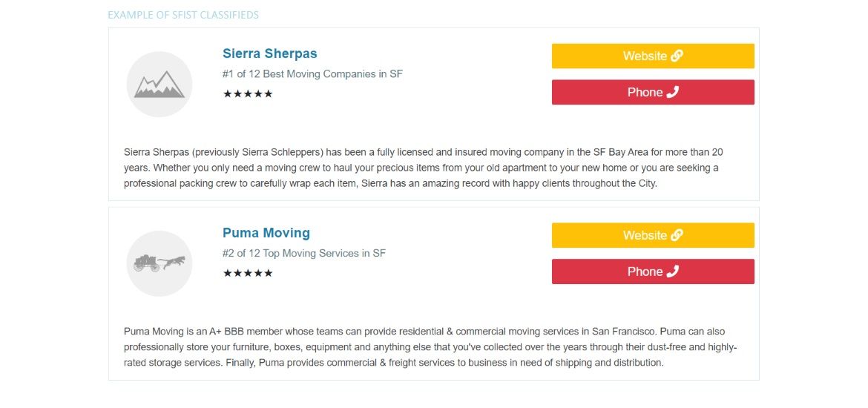Viewport: 868px width, 408px height.
Task: Open the Puma Moving title link
Action: tap(266, 233)
